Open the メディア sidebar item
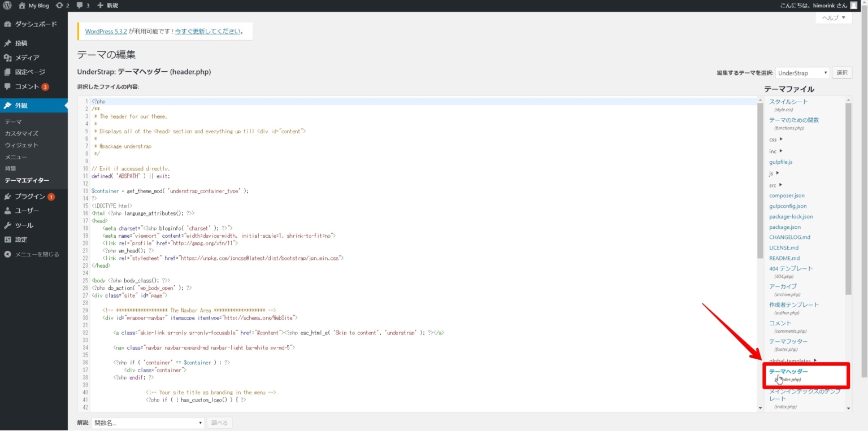Screen dimensions: 868x431 click(27, 58)
